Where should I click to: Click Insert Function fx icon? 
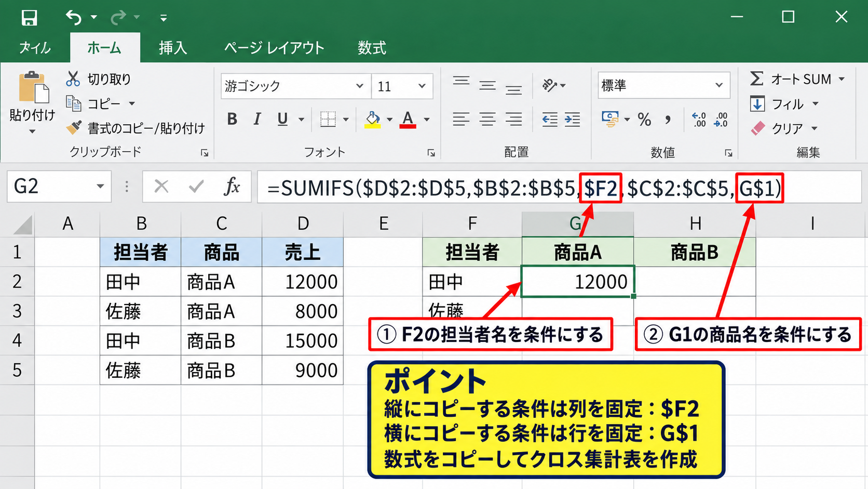232,186
